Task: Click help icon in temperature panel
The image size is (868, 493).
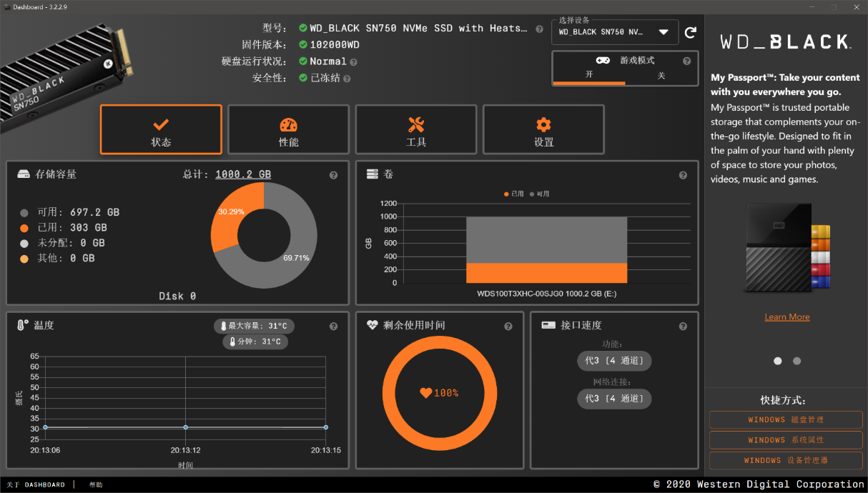Action: [x=333, y=327]
